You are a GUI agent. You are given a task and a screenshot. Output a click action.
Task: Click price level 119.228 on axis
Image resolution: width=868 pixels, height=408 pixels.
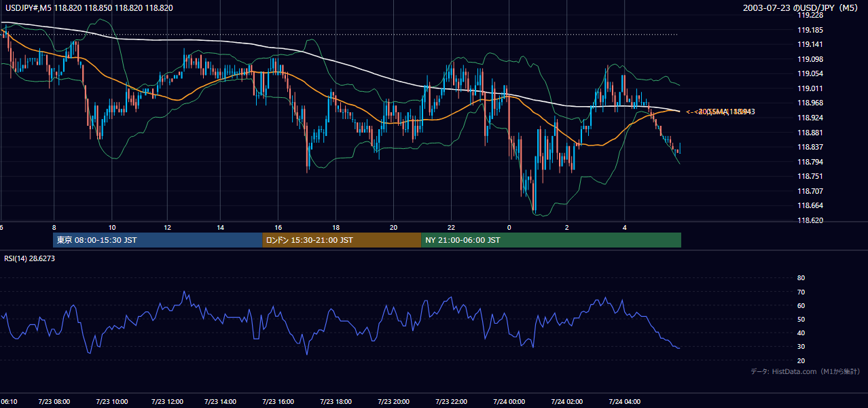coord(810,16)
